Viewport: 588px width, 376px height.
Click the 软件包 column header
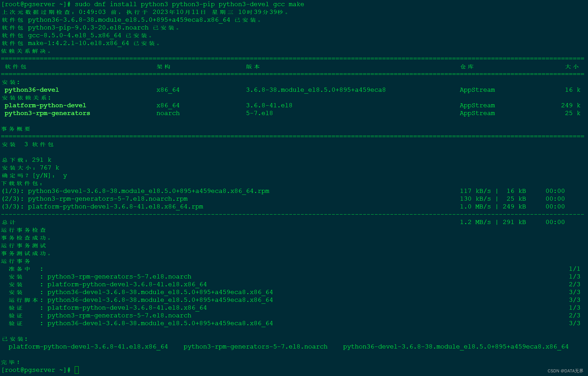pyautogui.click(x=16, y=67)
